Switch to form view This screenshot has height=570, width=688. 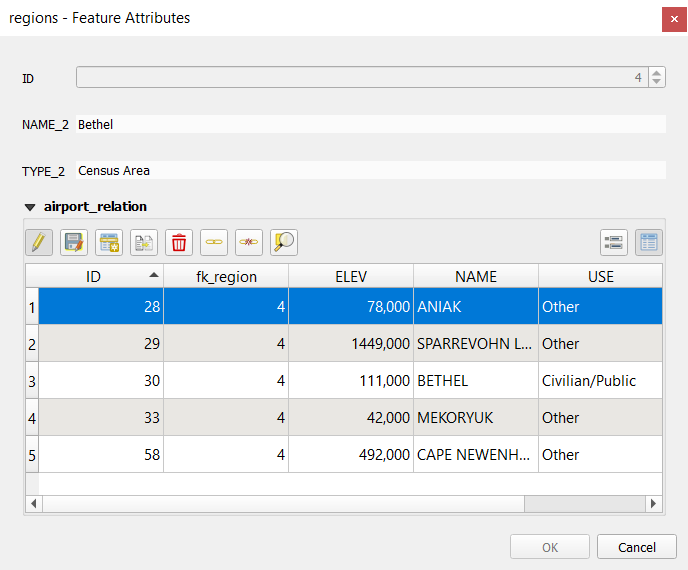click(613, 242)
